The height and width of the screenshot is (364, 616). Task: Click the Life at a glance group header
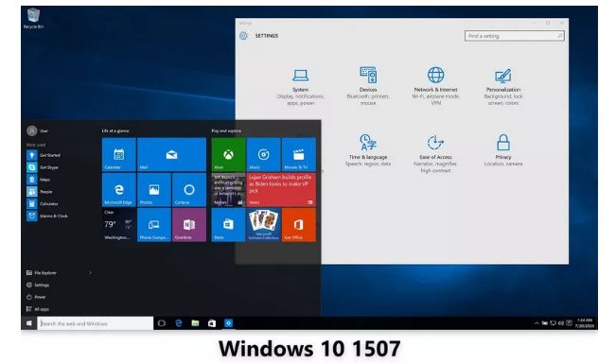(115, 130)
